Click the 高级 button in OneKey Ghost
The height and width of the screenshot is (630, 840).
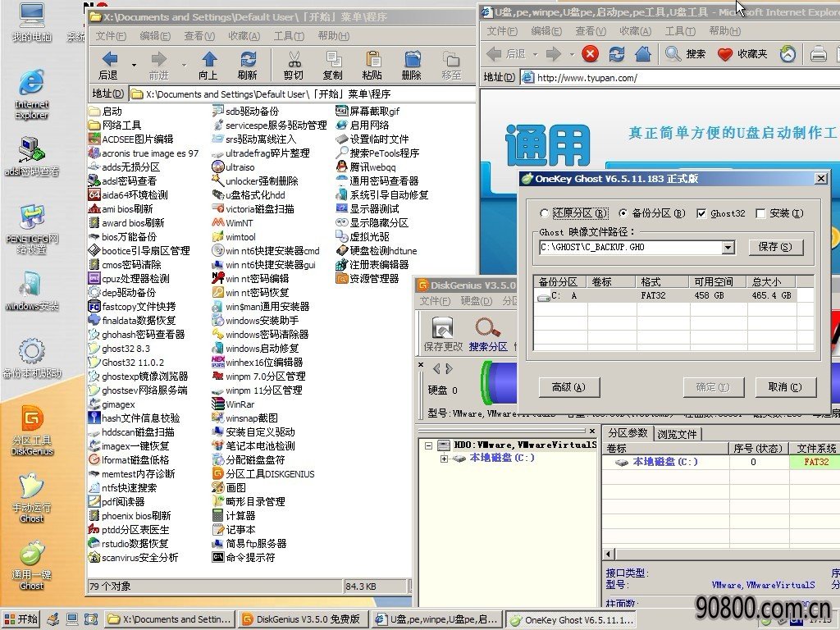tap(568, 387)
